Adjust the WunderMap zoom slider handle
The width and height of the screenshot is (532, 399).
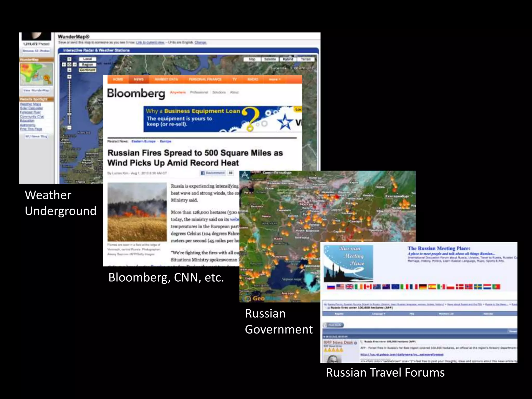[69, 114]
